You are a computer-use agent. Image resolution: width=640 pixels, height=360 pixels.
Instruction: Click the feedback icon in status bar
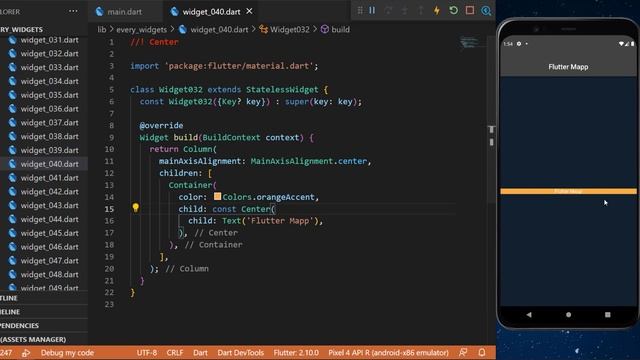point(463,352)
